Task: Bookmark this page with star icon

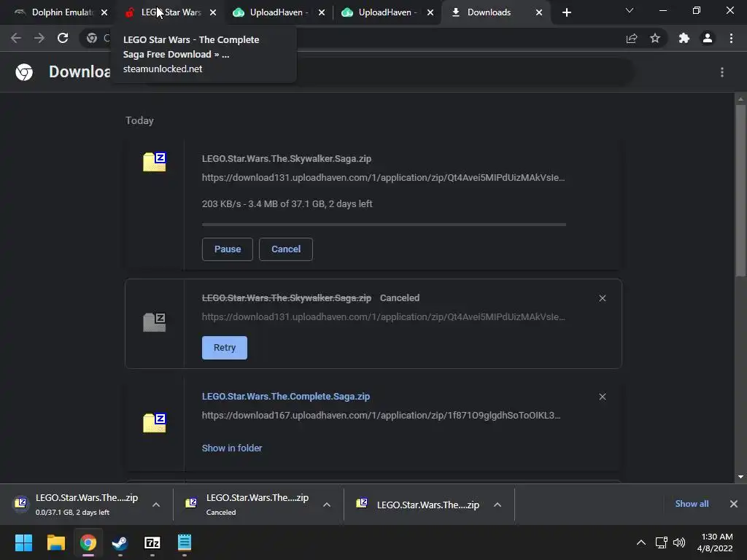Action: [x=655, y=38]
